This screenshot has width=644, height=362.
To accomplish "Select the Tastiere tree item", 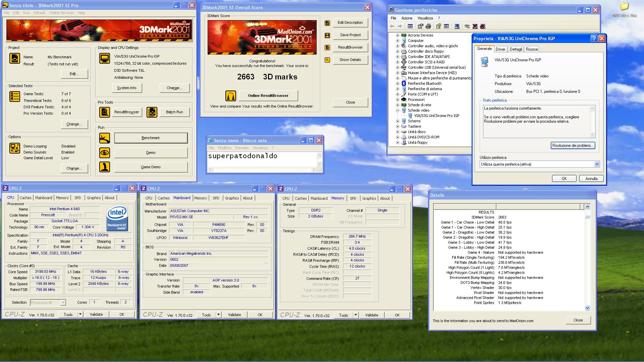I will coord(414,126).
